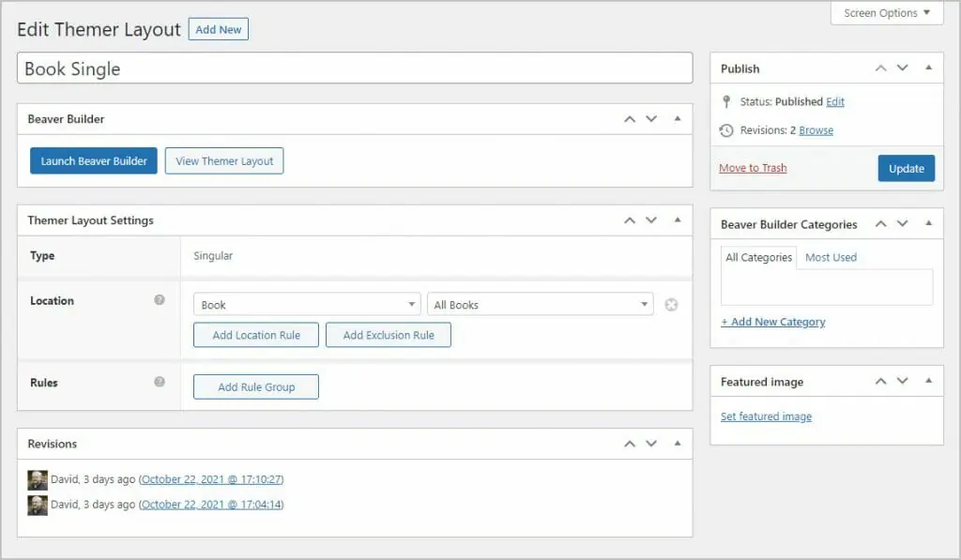The image size is (961, 560).
Task: Collapse the Revisions panel
Action: click(678, 444)
